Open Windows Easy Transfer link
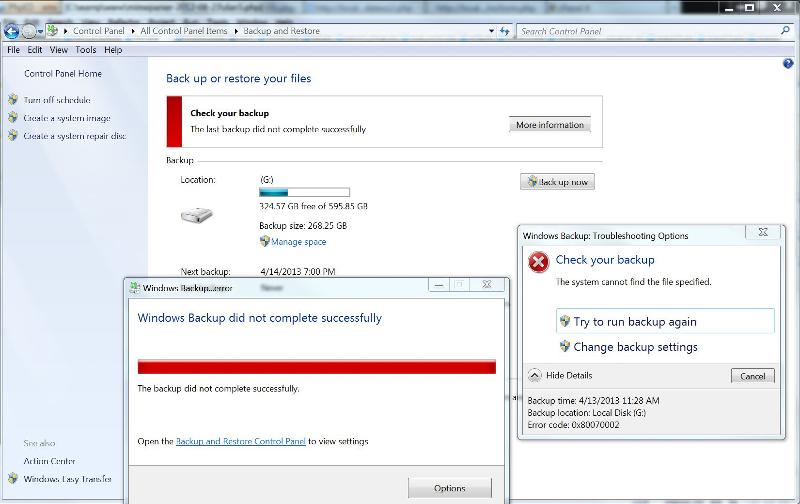The height and width of the screenshot is (504, 800). coord(67,479)
